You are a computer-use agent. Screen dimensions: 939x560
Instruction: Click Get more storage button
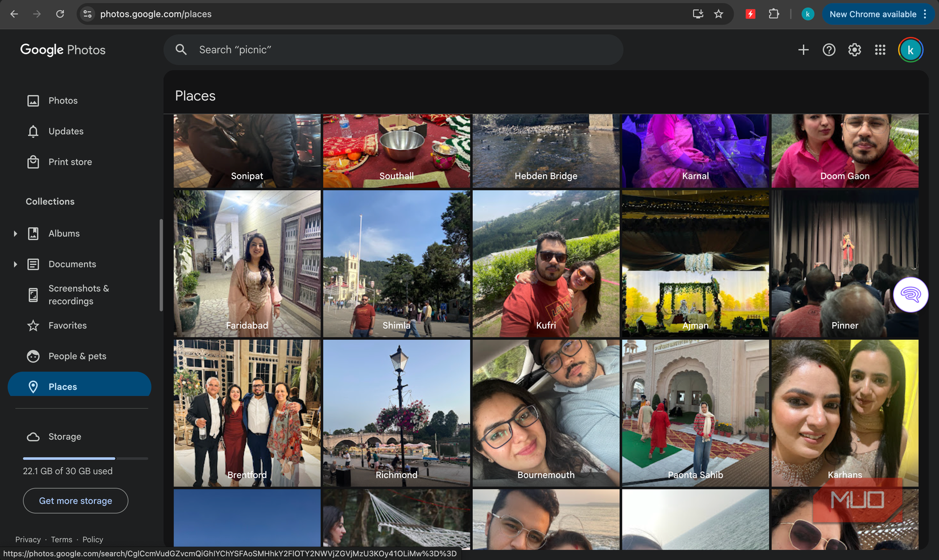(76, 501)
